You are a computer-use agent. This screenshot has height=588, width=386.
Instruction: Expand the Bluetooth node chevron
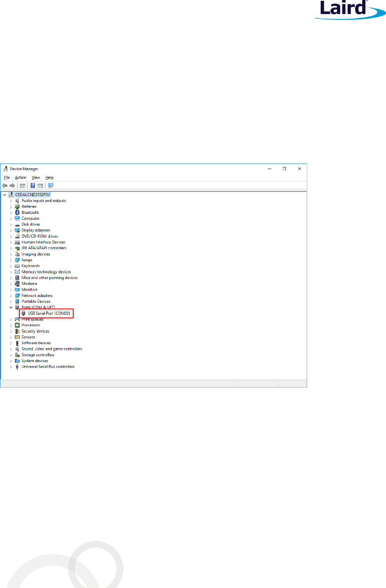(x=11, y=213)
